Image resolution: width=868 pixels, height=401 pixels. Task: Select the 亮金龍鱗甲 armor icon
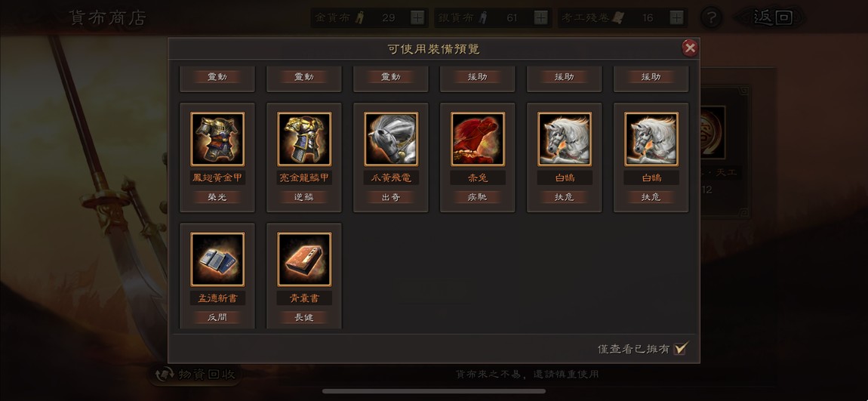pyautogui.click(x=304, y=139)
